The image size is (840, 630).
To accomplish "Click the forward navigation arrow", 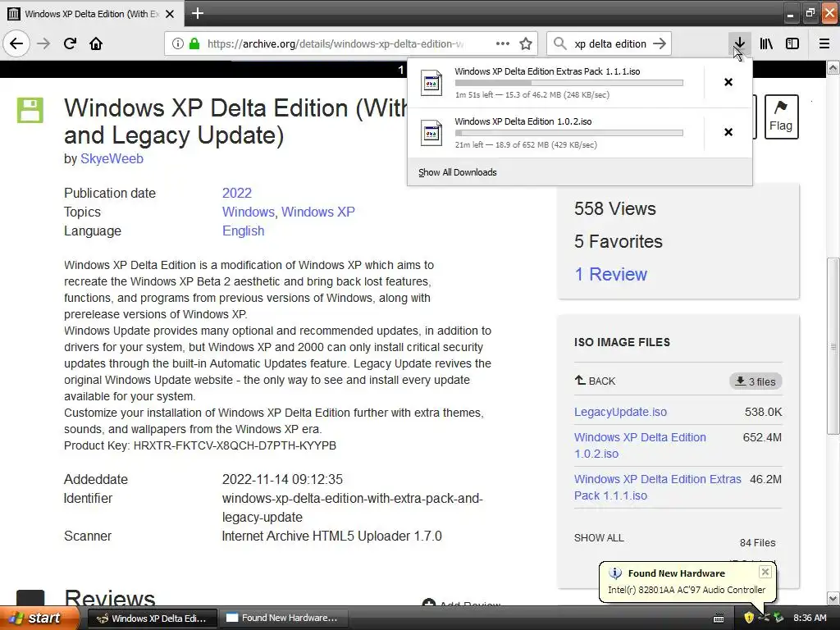I will [43, 43].
